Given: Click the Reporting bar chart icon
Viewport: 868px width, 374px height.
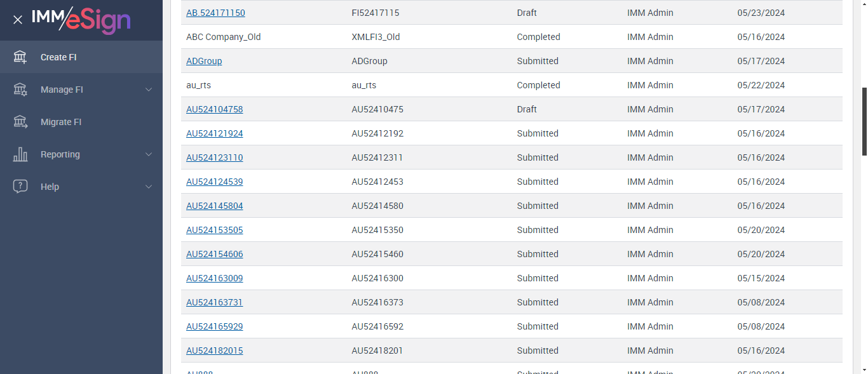Looking at the screenshot, I should [x=20, y=154].
